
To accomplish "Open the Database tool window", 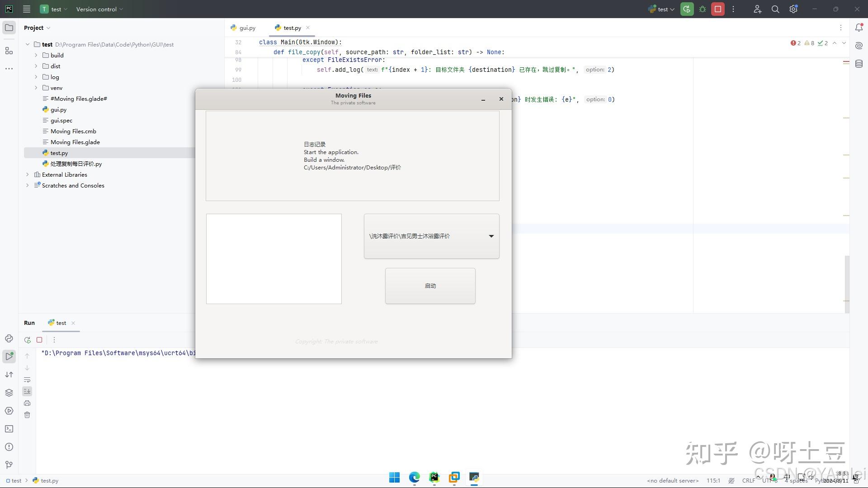I will 859,63.
